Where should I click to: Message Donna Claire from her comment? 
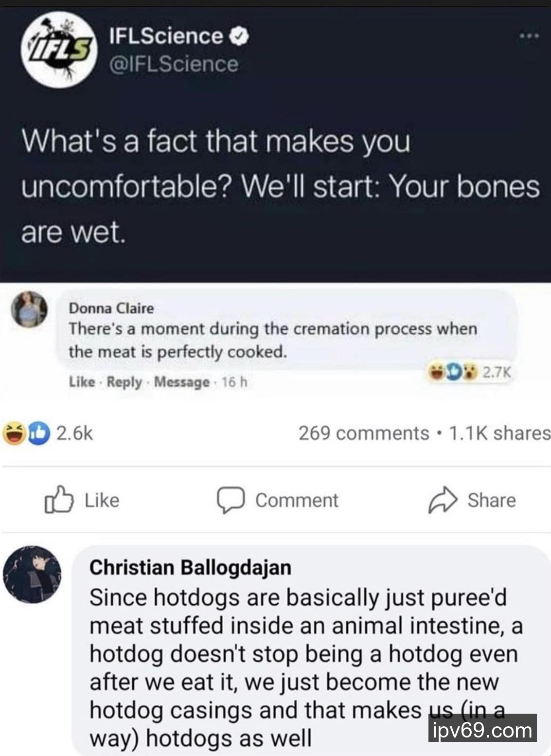[181, 382]
